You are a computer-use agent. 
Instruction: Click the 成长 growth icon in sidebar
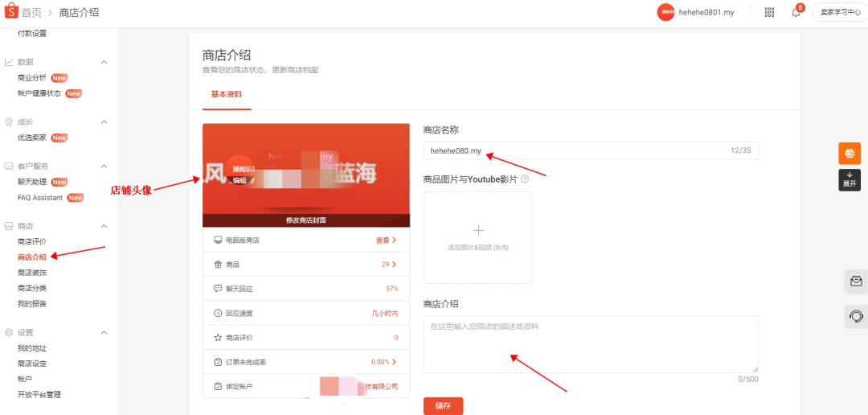9,122
